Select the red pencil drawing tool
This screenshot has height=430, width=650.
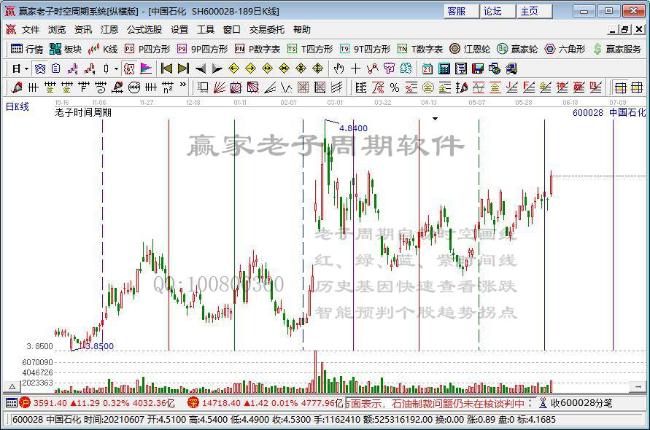click(x=17, y=87)
